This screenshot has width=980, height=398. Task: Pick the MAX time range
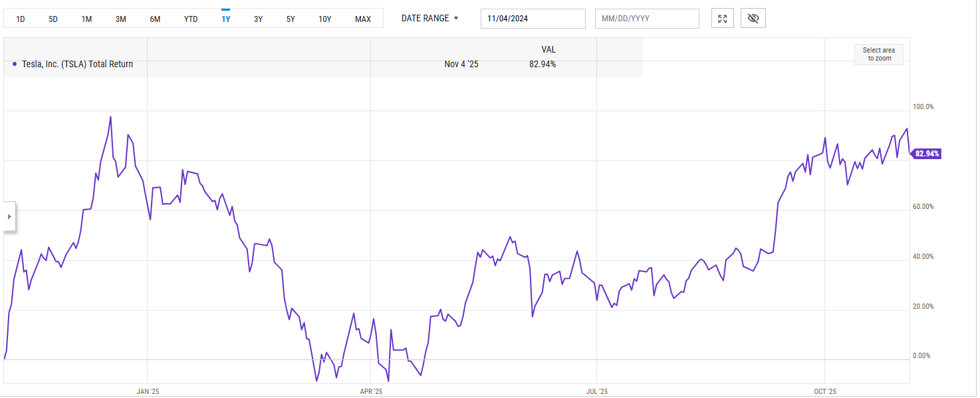363,19
